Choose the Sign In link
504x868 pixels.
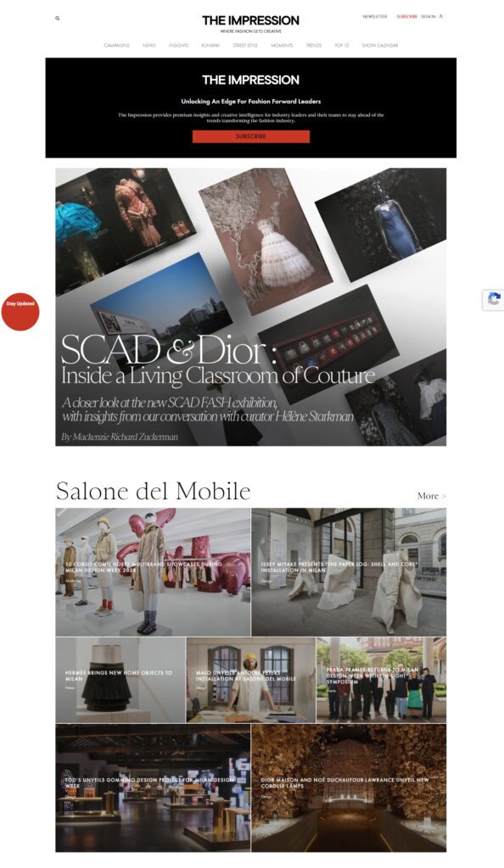pyautogui.click(x=428, y=17)
